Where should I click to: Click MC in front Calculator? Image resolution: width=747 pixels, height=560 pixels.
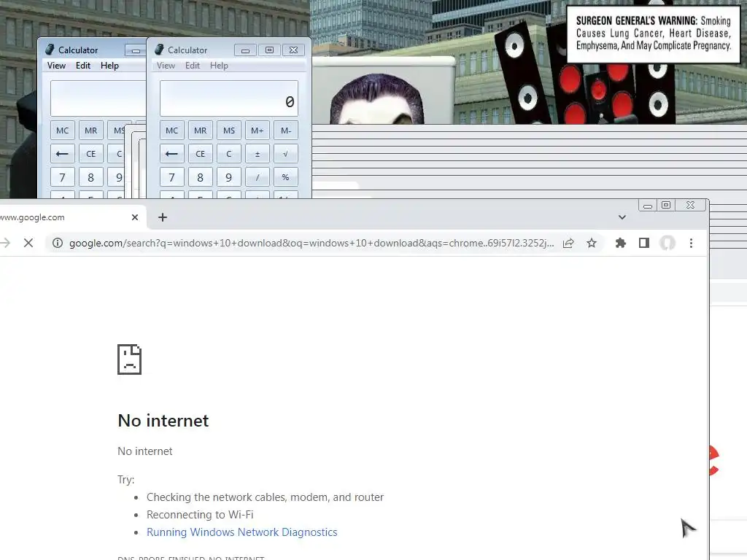pyautogui.click(x=172, y=131)
